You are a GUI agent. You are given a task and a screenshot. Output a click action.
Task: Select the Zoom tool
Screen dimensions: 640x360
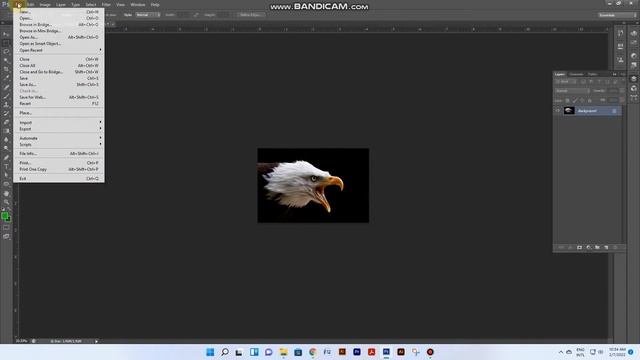[x=6, y=202]
